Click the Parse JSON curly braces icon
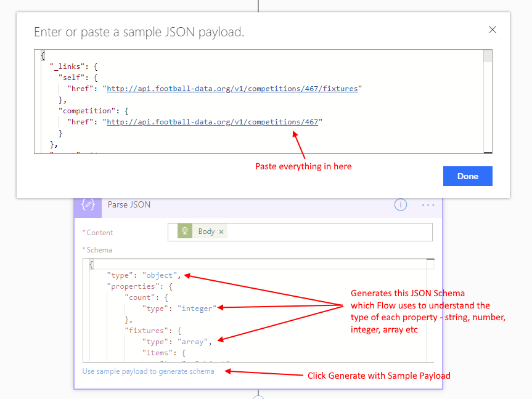Screen dimensions: 532x399 pos(88,204)
